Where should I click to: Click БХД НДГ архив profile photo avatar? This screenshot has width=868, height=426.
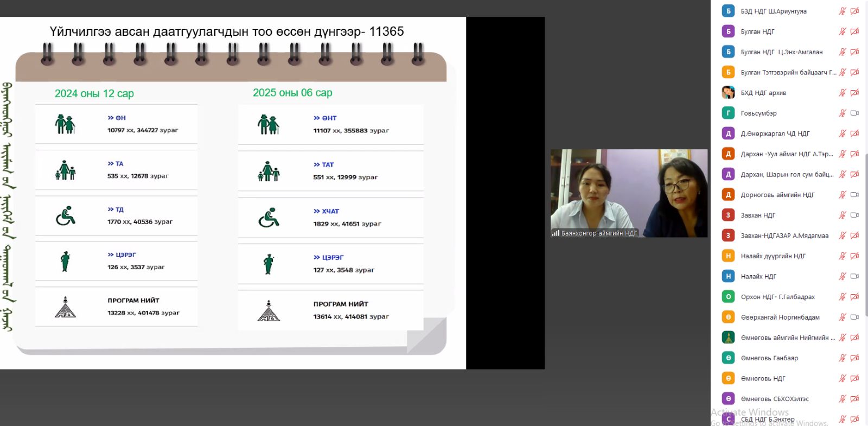click(728, 93)
